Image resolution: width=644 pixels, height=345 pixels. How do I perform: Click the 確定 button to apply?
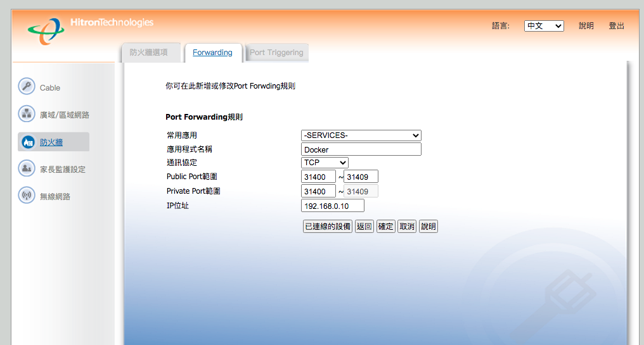coord(385,227)
